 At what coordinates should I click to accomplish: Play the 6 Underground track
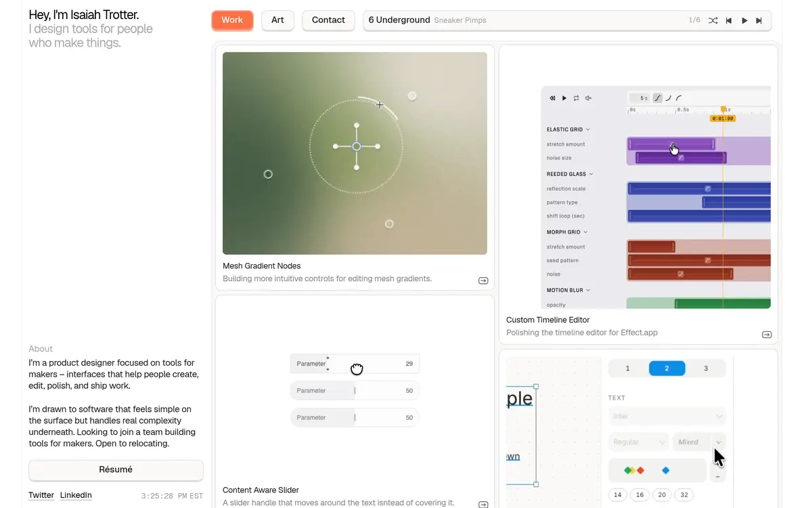[x=744, y=20]
